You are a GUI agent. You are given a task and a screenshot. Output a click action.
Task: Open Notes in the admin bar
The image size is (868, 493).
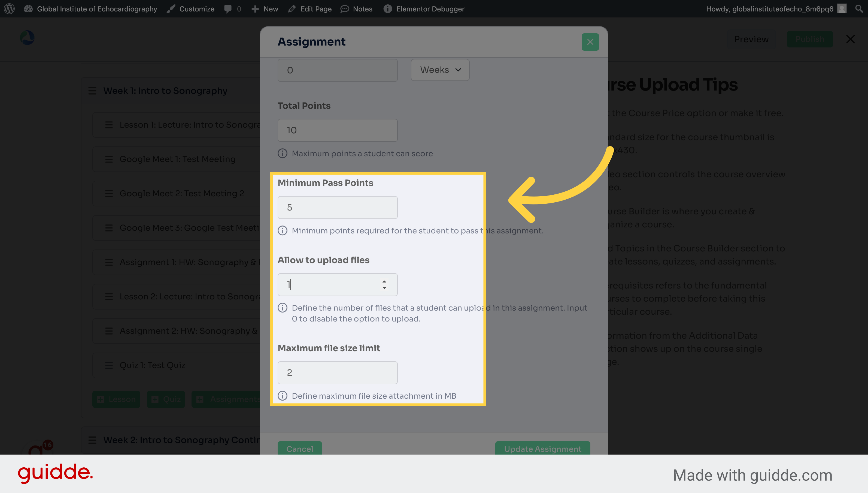tap(357, 9)
